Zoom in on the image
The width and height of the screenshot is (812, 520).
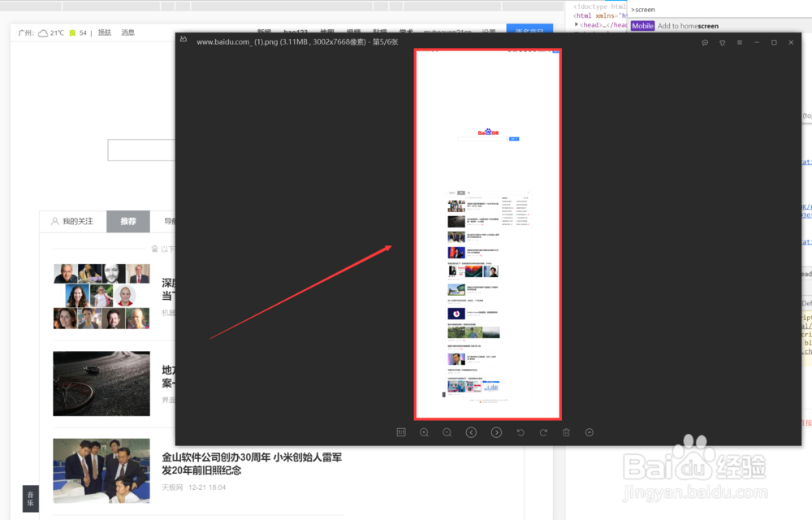[x=424, y=432]
